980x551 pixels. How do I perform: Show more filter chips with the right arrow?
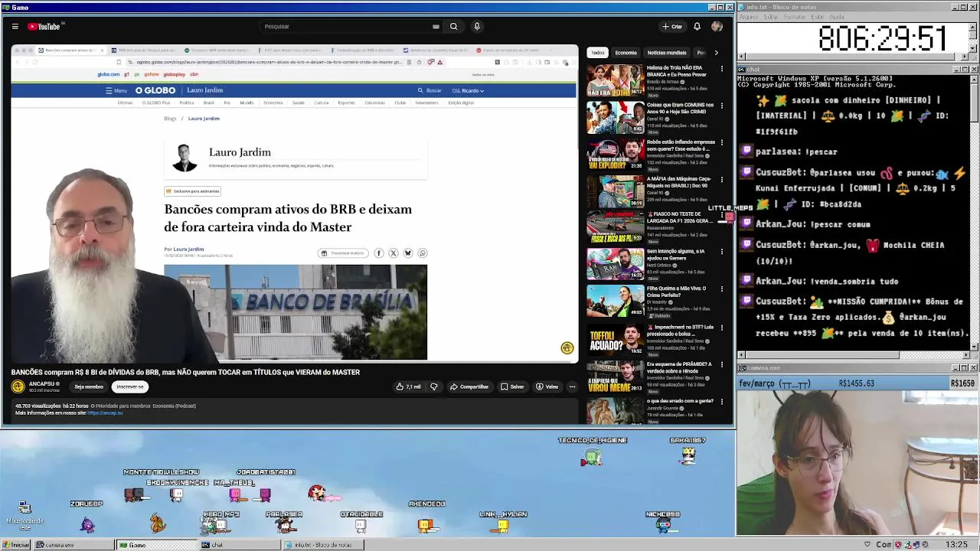[716, 53]
